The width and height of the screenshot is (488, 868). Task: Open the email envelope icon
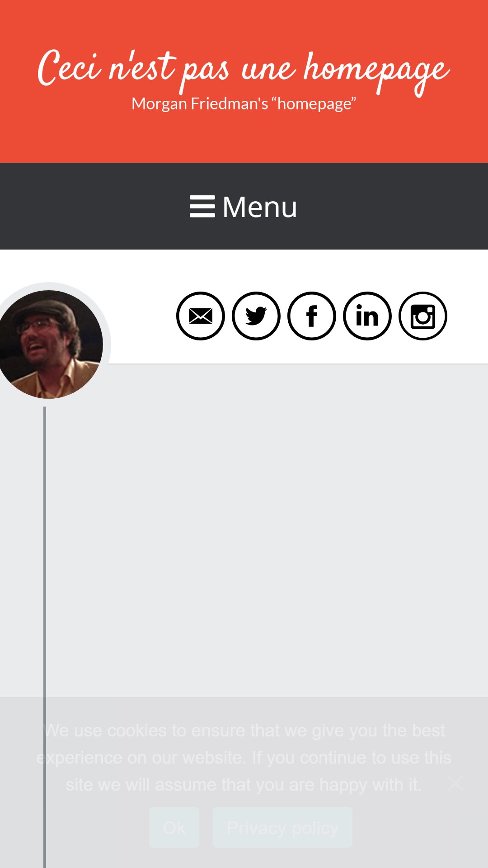click(201, 316)
